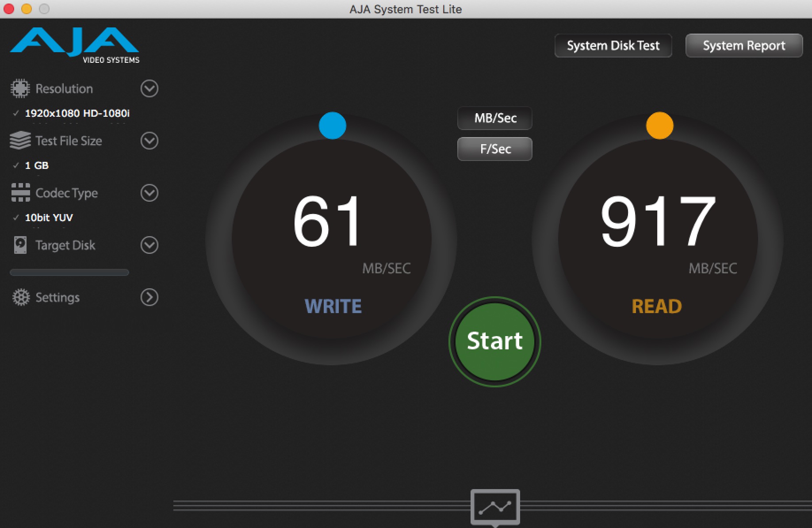Click the Target Disk progress bar

coord(69,272)
